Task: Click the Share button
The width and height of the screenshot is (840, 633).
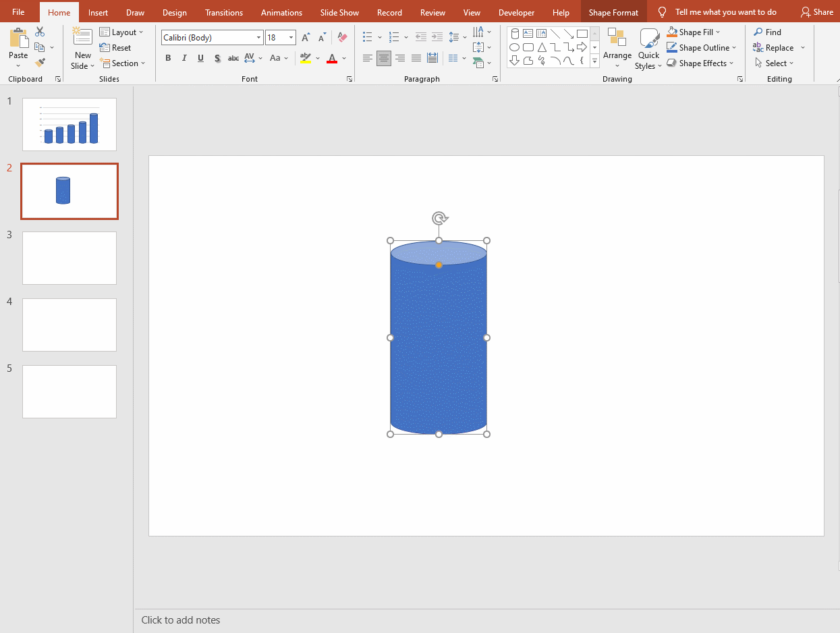Action: (817, 12)
